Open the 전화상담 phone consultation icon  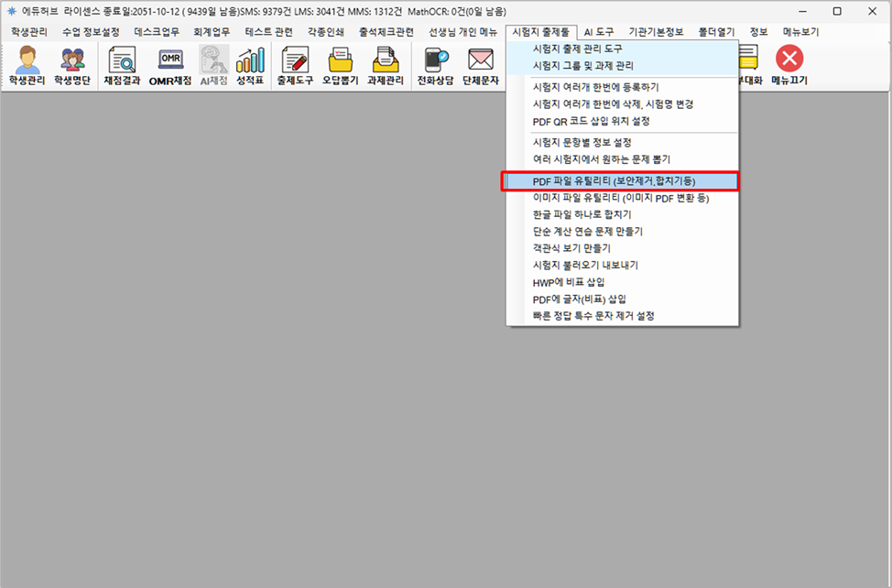(x=435, y=64)
